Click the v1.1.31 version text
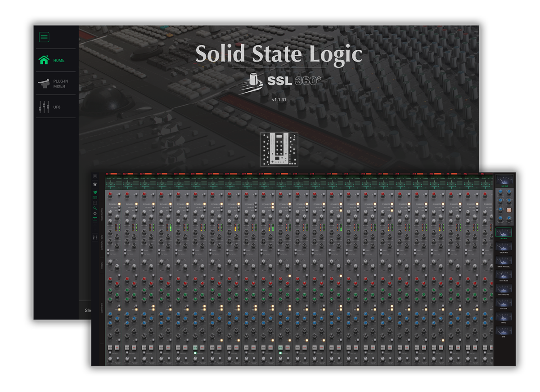The width and height of the screenshot is (540, 392). tap(279, 99)
